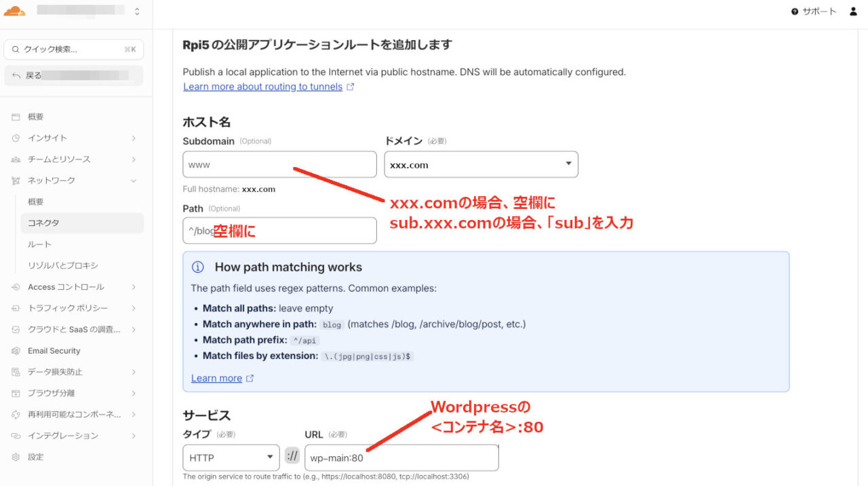Click the トラフィック ポリシー icon

tap(16, 308)
